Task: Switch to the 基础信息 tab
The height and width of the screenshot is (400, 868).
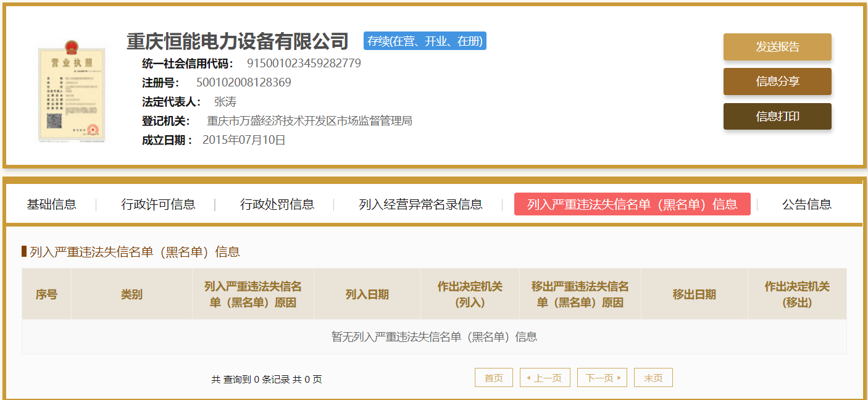Action: [51, 204]
